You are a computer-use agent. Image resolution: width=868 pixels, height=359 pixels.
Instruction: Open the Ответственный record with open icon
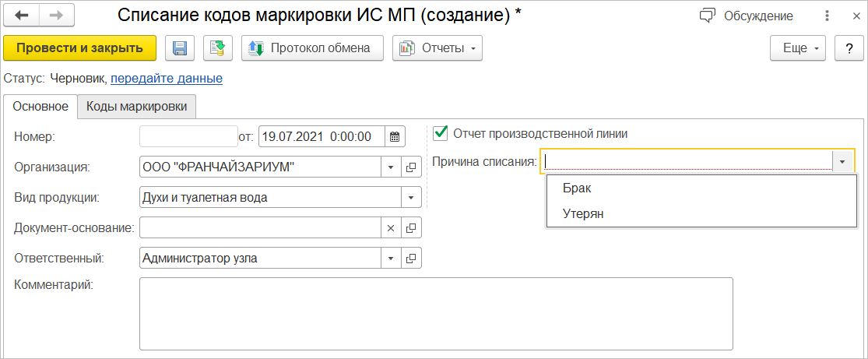412,258
